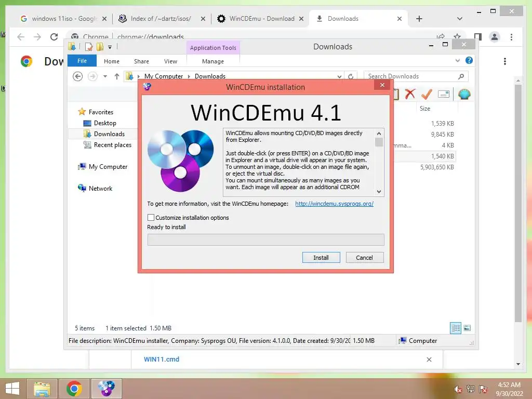Open Chrome tab search dropdown
Viewport: 532px width, 399px height.
(x=459, y=19)
